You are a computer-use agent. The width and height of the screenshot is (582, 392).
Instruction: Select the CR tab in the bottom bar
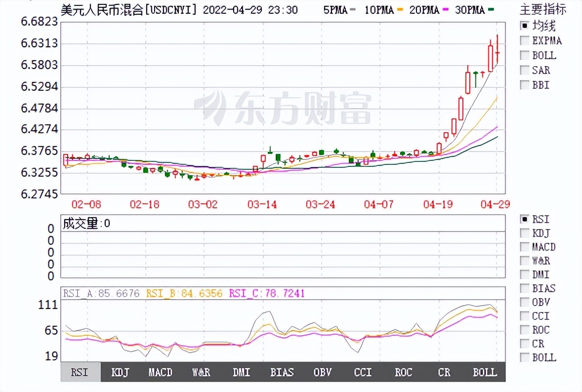(444, 373)
